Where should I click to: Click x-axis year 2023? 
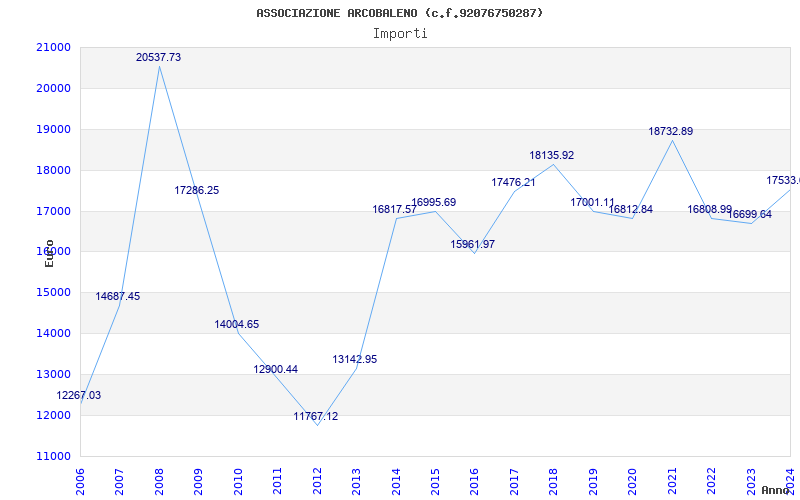click(751, 481)
